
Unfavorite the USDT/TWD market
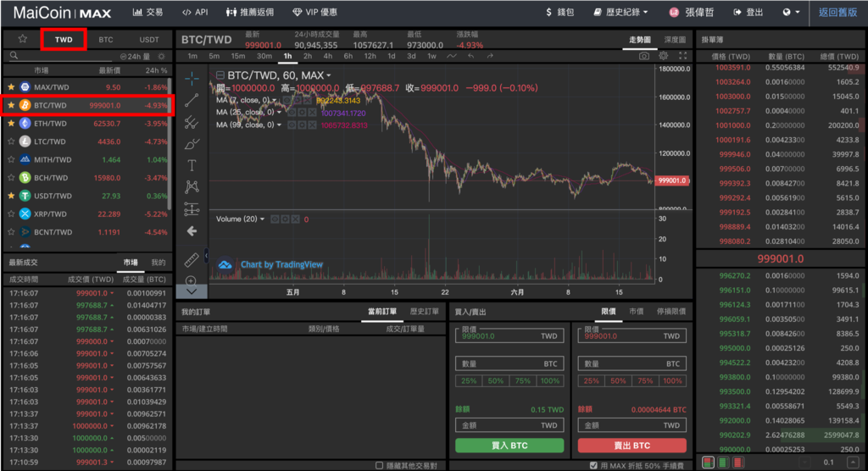click(11, 196)
